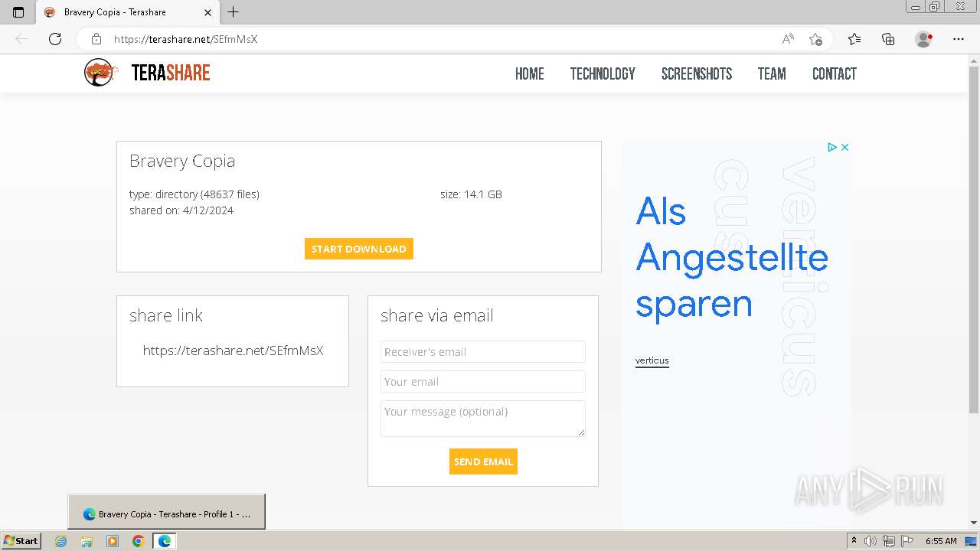Click the Terashare tree logo
This screenshot has width=980, height=551.
[x=101, y=73]
